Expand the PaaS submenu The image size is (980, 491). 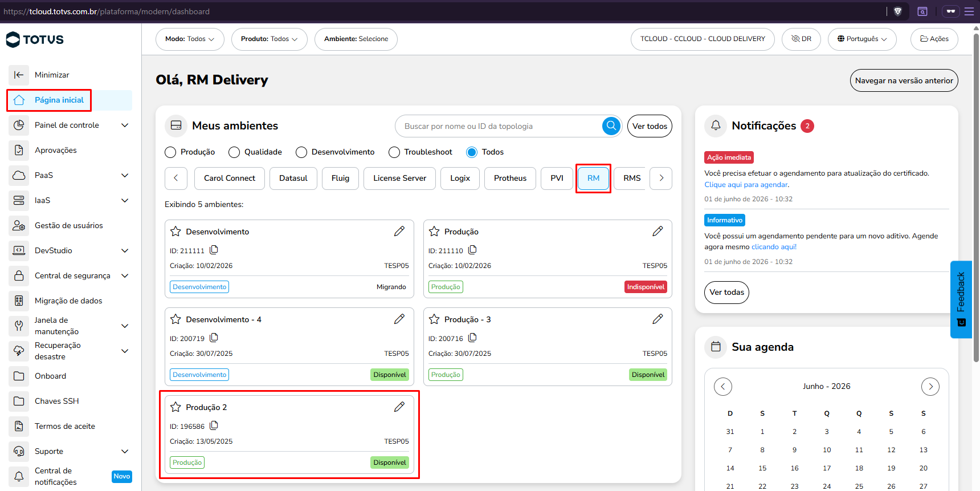[125, 175]
